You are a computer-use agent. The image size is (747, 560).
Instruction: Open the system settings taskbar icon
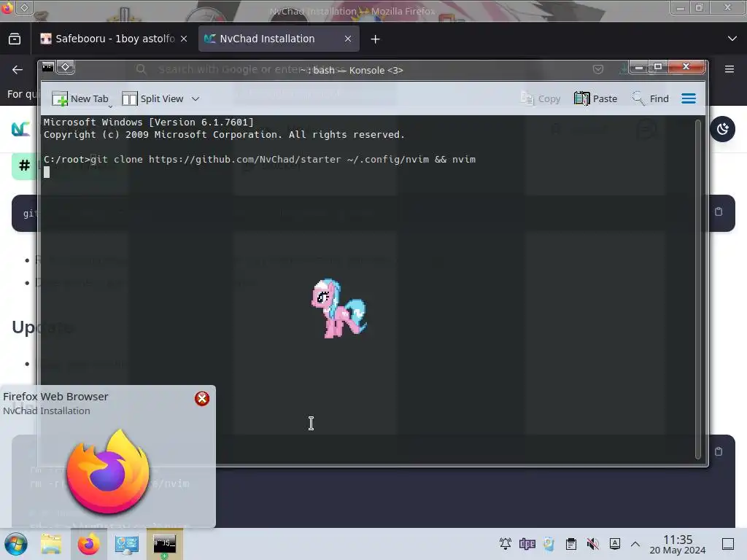click(127, 544)
